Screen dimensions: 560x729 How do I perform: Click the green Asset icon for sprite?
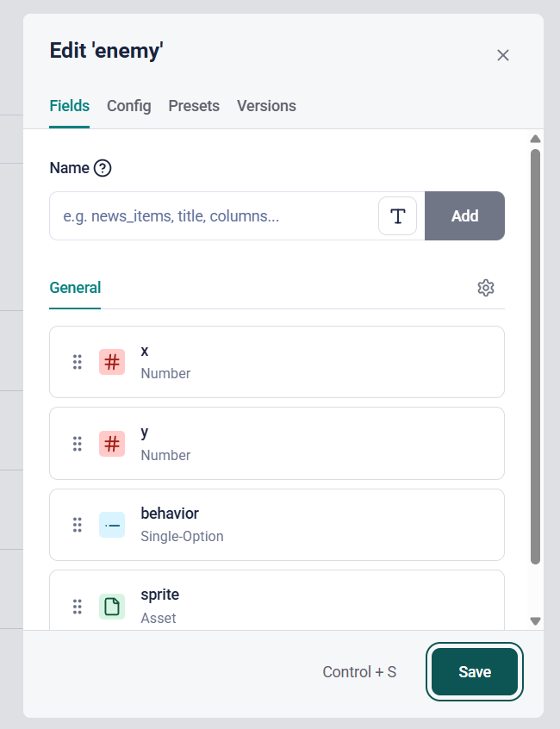[112, 606]
